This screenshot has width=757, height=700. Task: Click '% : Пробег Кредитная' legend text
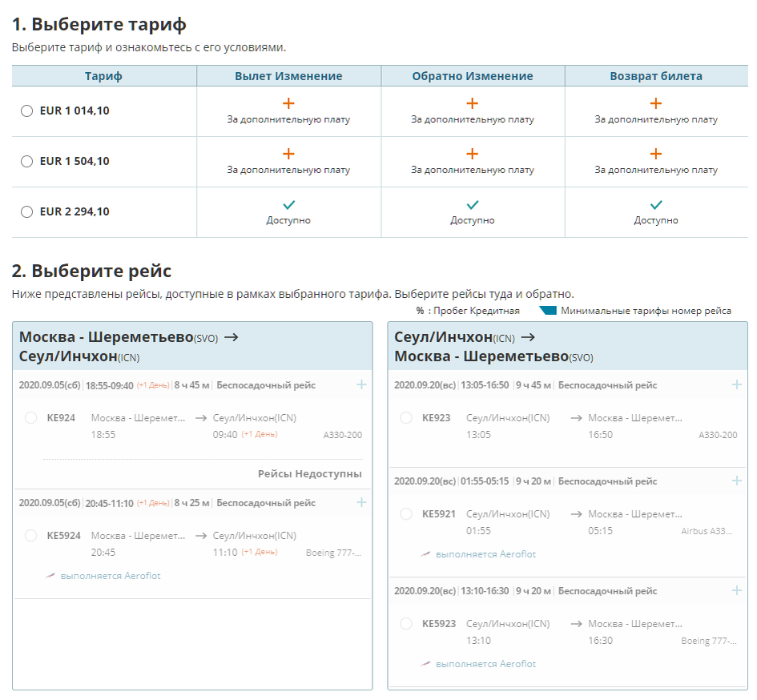click(468, 311)
